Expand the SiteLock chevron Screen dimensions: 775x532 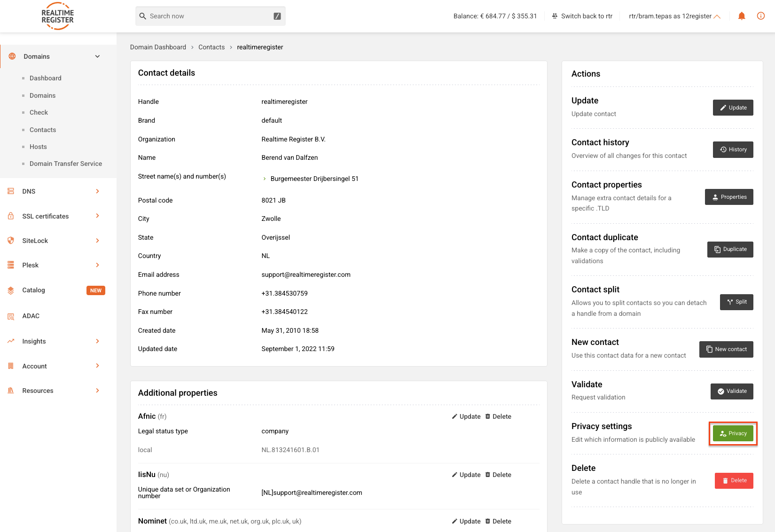pos(98,241)
